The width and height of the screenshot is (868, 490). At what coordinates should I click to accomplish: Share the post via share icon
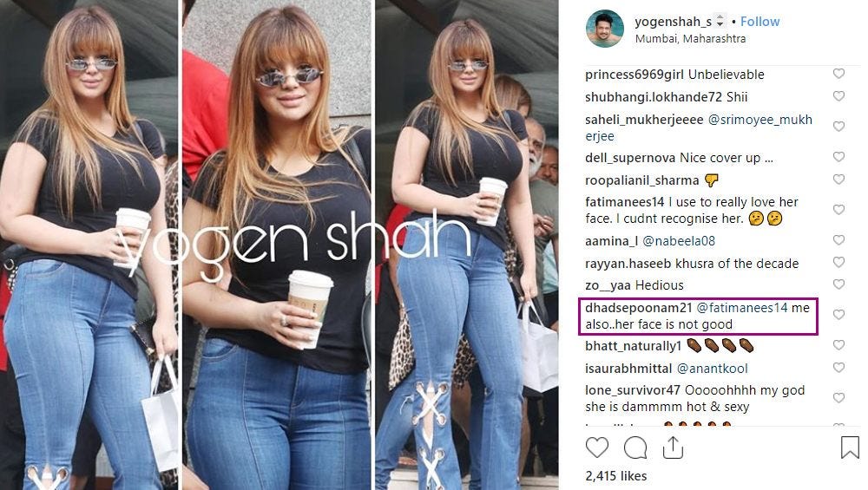[673, 448]
